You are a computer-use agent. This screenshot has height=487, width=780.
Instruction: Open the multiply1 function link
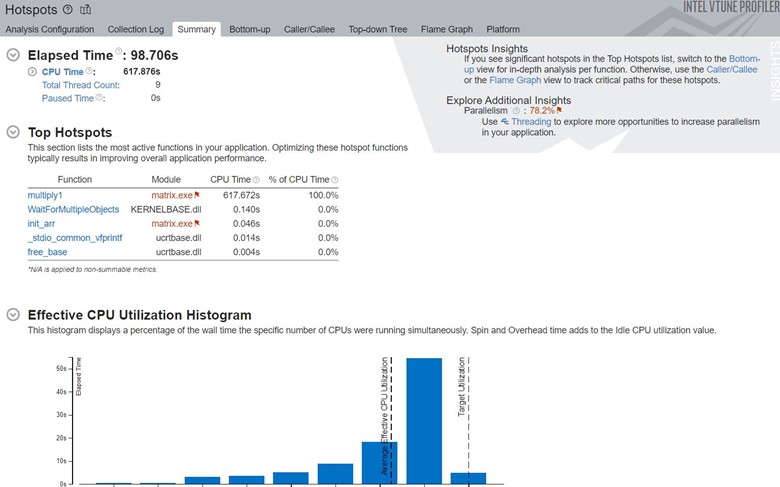click(45, 195)
